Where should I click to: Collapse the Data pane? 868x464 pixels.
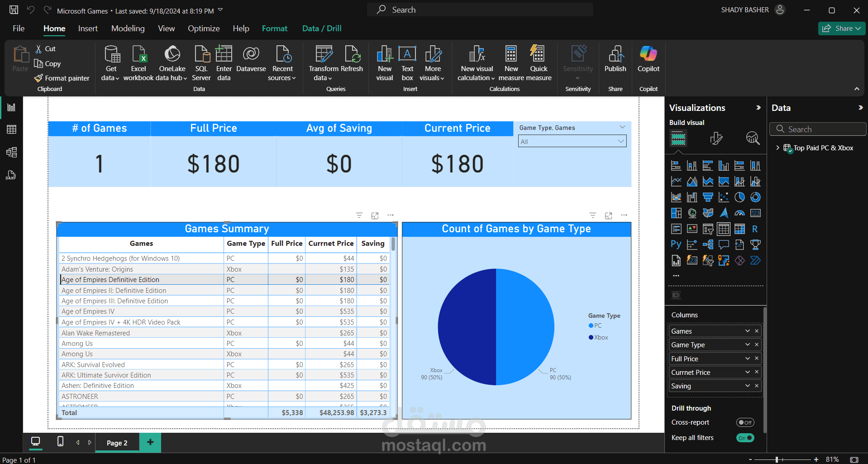point(861,108)
